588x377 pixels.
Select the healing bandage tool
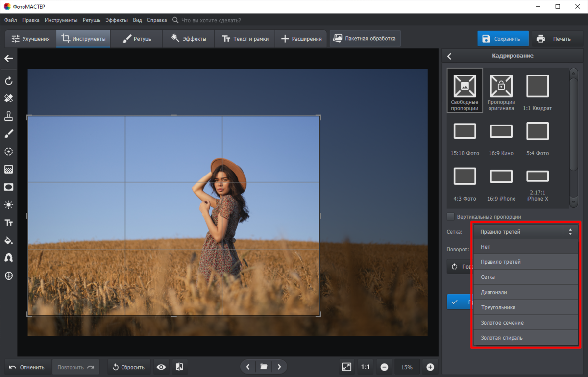8,99
